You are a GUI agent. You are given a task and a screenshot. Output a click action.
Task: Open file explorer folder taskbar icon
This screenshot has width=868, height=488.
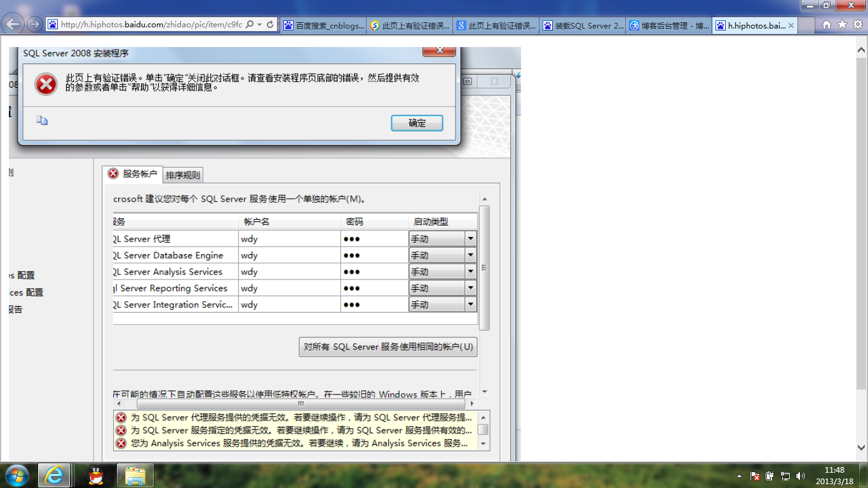pyautogui.click(x=135, y=475)
